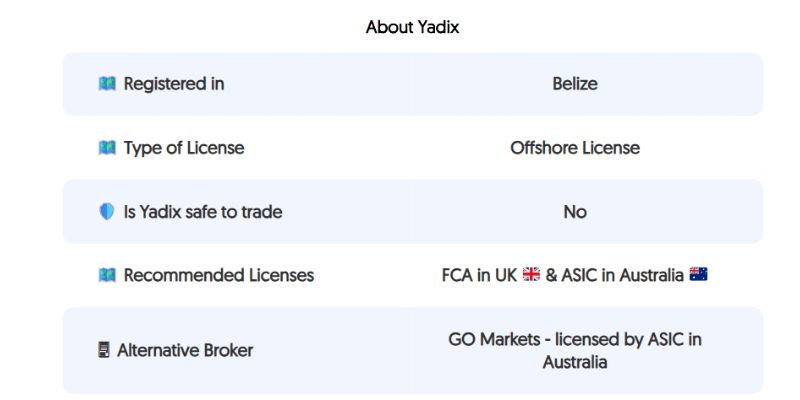
Task: Click the Belize value text
Action: click(575, 84)
